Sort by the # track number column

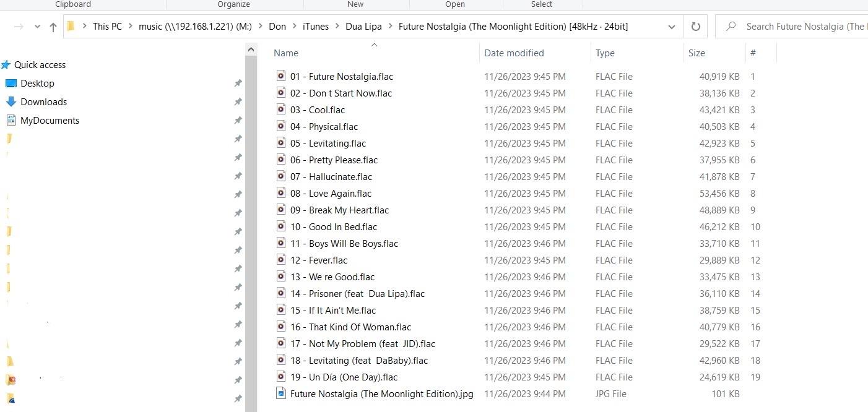753,53
